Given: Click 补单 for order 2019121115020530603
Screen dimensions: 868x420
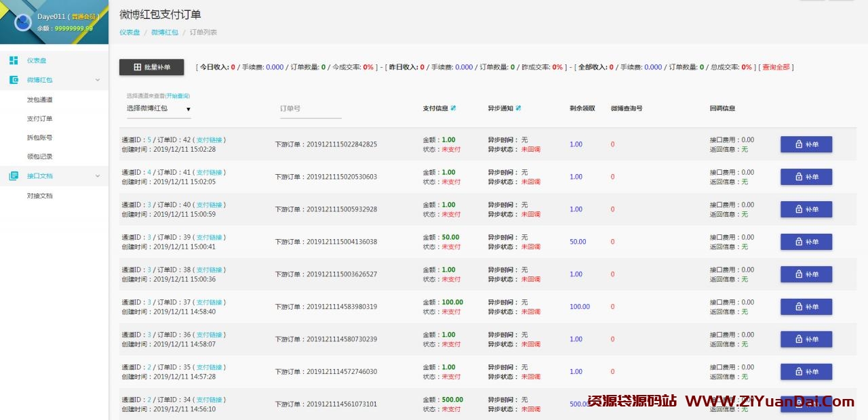Looking at the screenshot, I should pos(806,177).
